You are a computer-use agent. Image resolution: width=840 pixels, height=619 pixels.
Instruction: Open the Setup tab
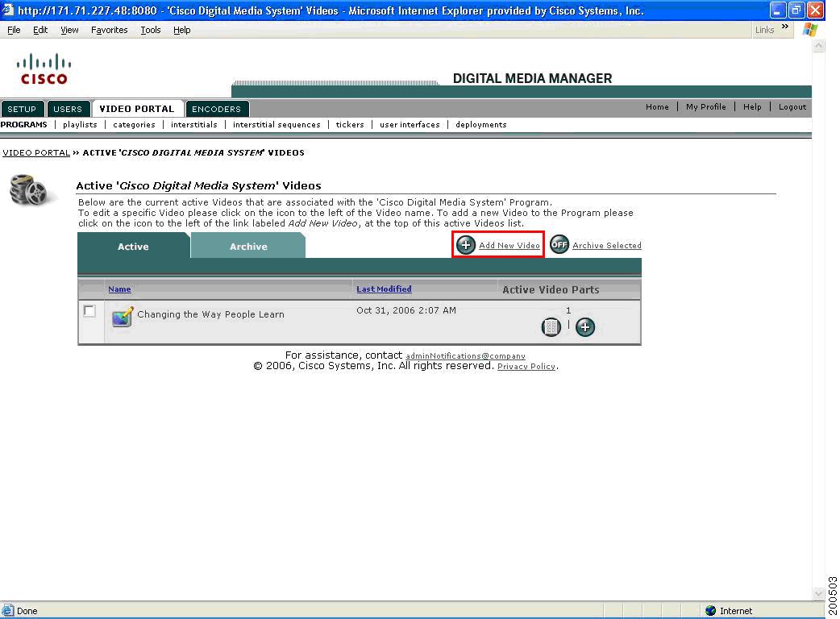(22, 108)
